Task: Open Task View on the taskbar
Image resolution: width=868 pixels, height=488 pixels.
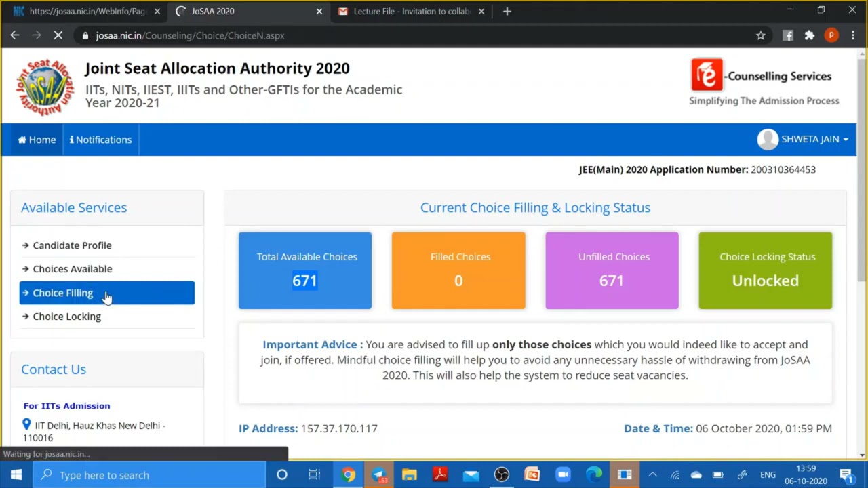Action: click(x=314, y=475)
